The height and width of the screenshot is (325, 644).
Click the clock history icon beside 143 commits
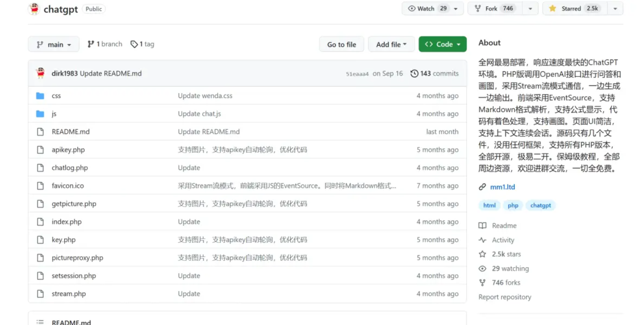pos(414,74)
